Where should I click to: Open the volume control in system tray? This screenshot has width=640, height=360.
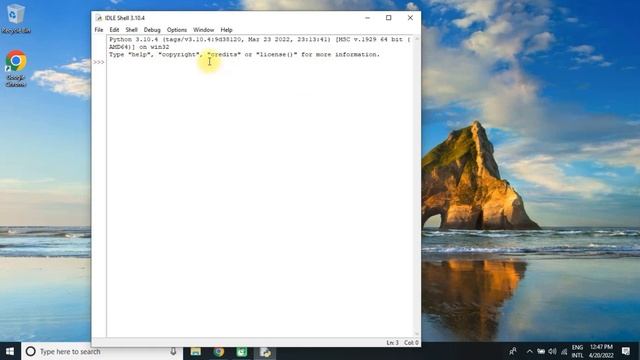pyautogui.click(x=552, y=351)
